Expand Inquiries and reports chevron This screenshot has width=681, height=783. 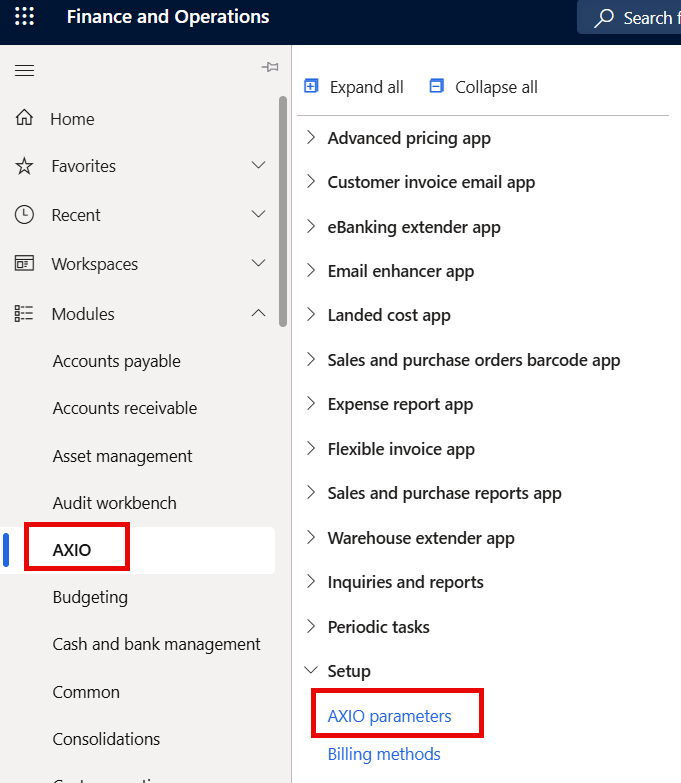[x=311, y=581]
